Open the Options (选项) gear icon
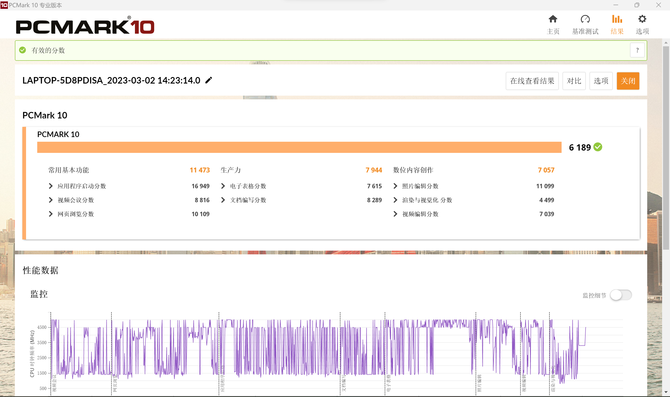Screen dimensions: 670x397 642,19
